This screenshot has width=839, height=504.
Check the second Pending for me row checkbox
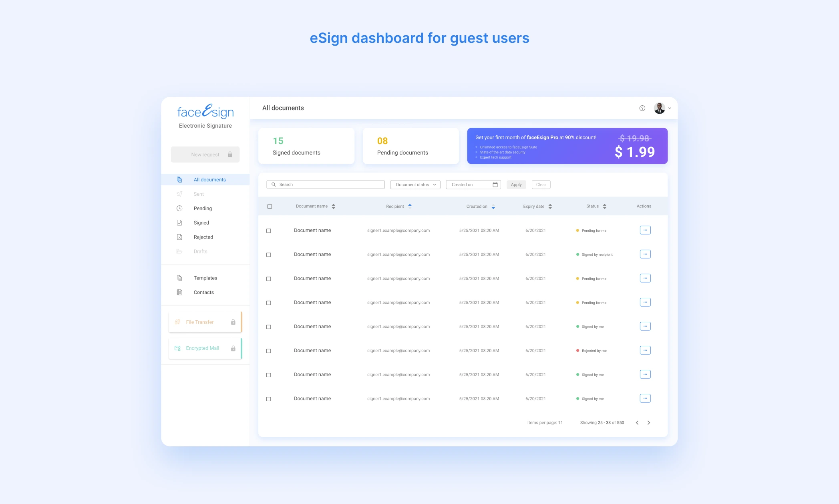[269, 279]
